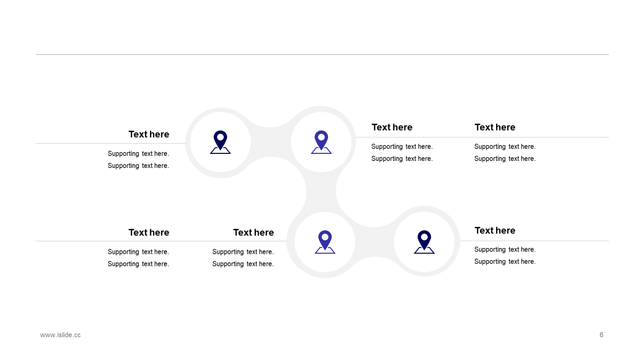Click second supporting line under lower-right heading
644x362 pixels.
(505, 261)
